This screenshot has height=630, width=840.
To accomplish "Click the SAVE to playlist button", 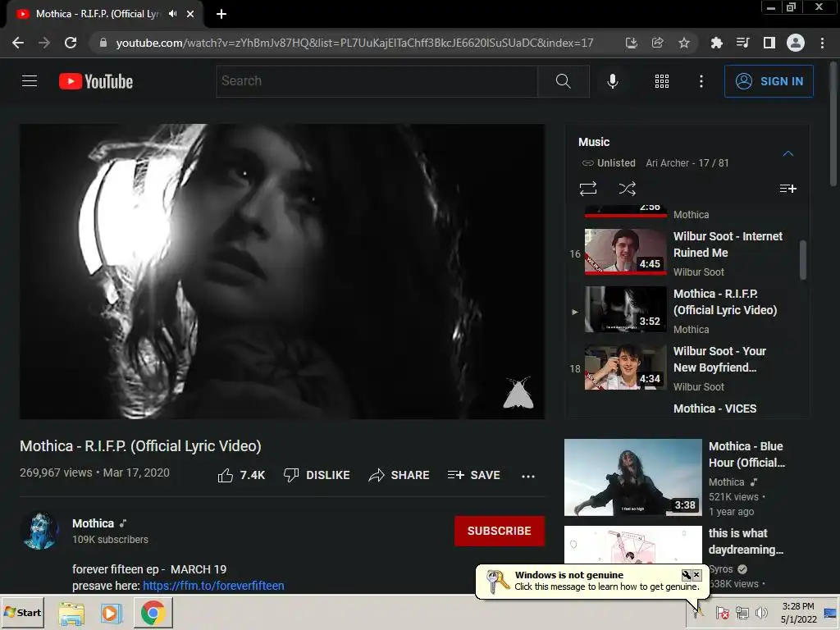I will pyautogui.click(x=473, y=475).
